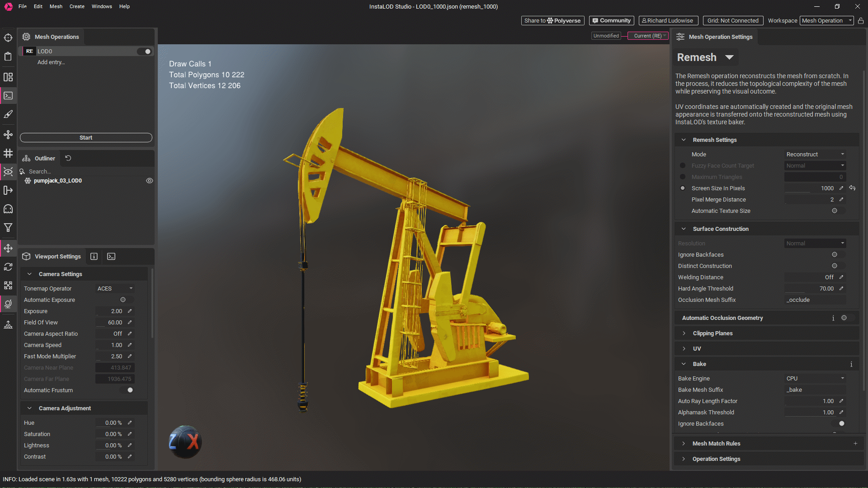Open the Edit menu
Screen dimensions: 868x488
point(38,6)
